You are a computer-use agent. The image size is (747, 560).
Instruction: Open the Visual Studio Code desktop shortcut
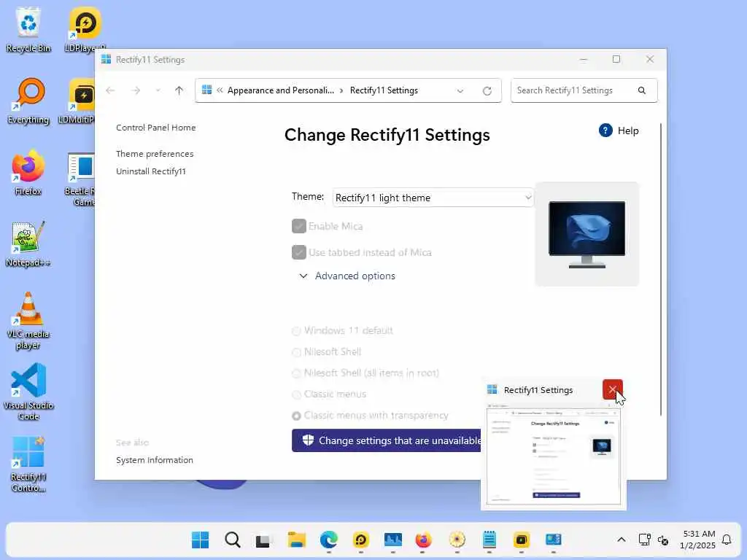[x=28, y=392]
